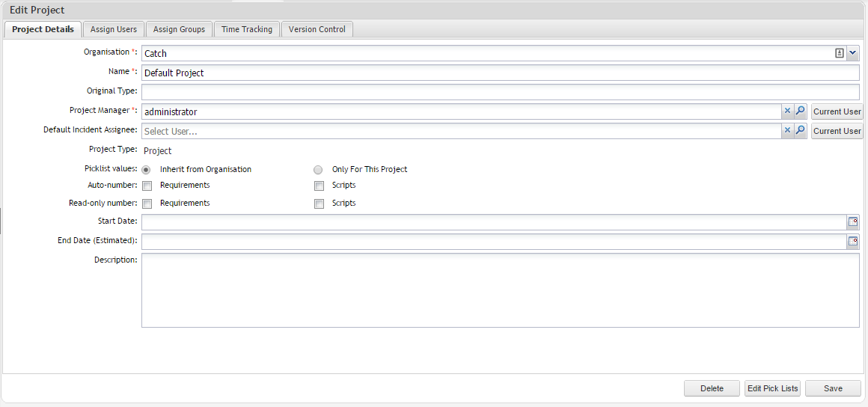Image resolution: width=868 pixels, height=407 pixels.
Task: Open the Time Tracking tab
Action: 247,29
